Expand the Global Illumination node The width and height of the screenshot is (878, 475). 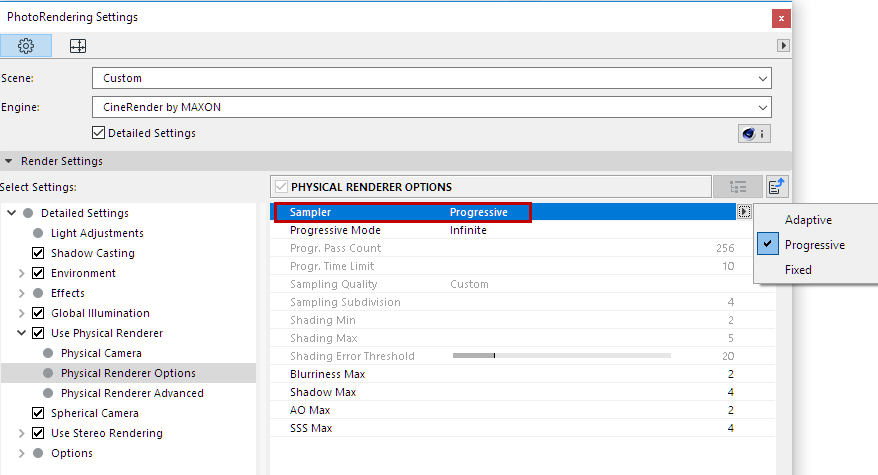(21, 313)
